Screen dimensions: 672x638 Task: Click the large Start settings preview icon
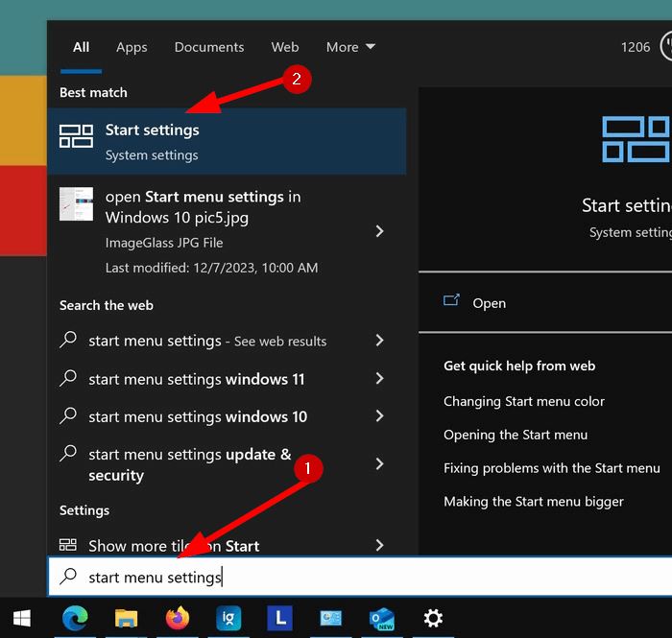636,139
